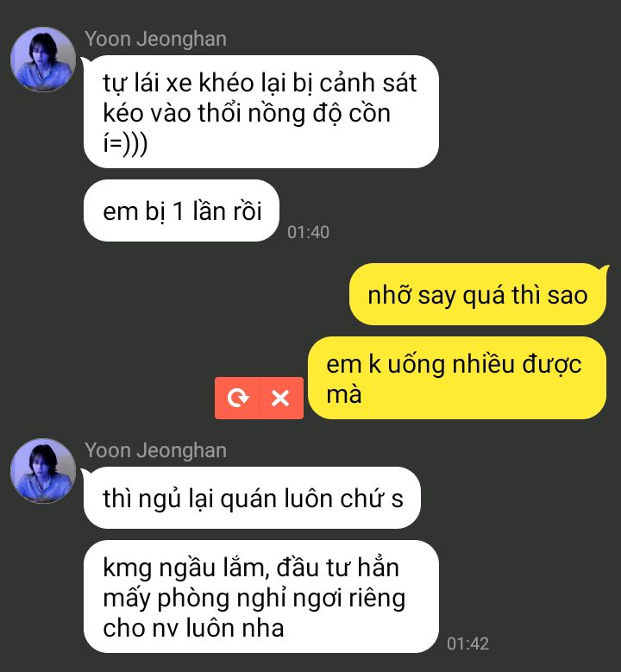Tap 'cho nv luôn nha' line in last bubble
The width and height of the screenshot is (621, 672).
pyautogui.click(x=193, y=628)
